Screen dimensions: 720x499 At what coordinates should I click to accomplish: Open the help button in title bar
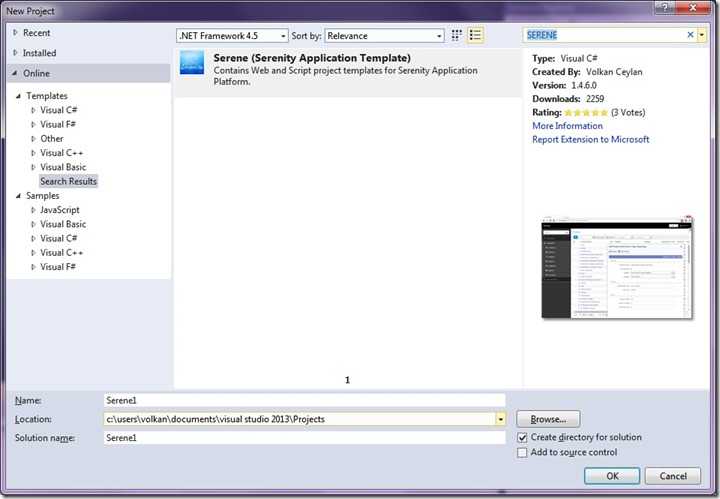[665, 7]
